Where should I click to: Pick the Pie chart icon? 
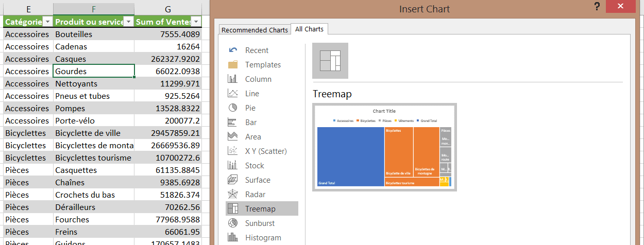click(x=233, y=108)
